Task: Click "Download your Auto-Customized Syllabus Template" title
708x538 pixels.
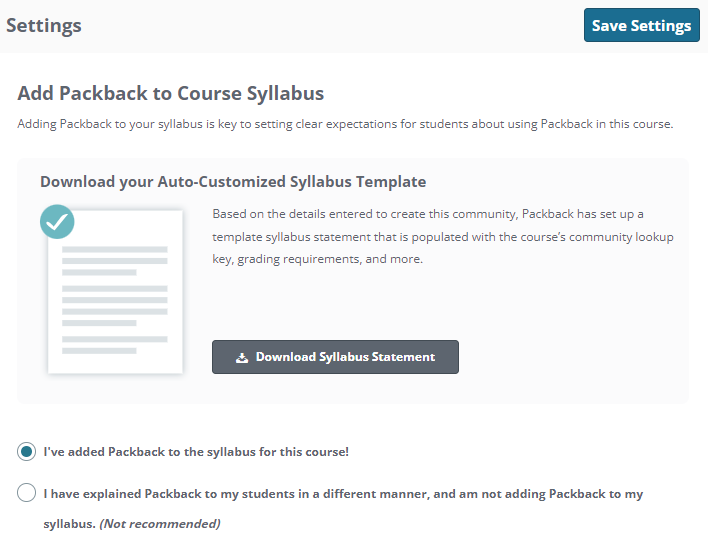Action: 233,182
